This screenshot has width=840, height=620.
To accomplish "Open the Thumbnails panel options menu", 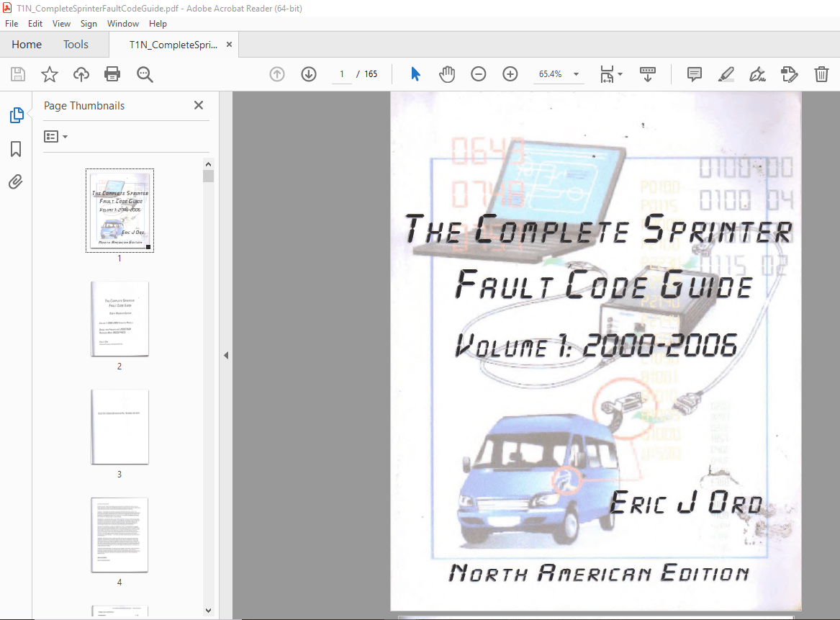I will click(55, 136).
